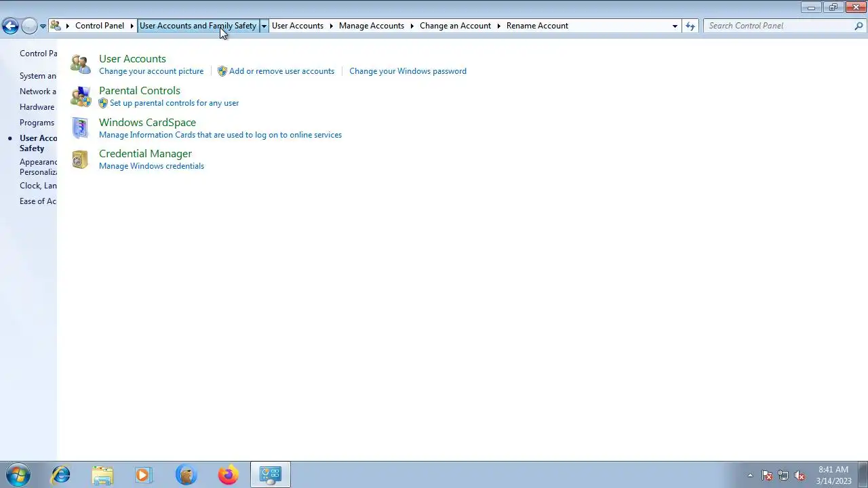The height and width of the screenshot is (488, 868).
Task: Click the globe app icon left of Firefox
Action: [x=186, y=475]
